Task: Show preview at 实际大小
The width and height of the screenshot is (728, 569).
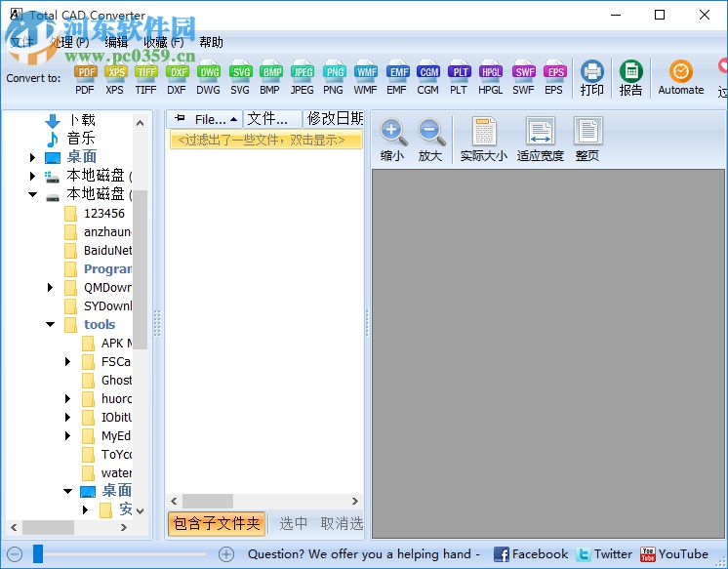Action: [484, 140]
